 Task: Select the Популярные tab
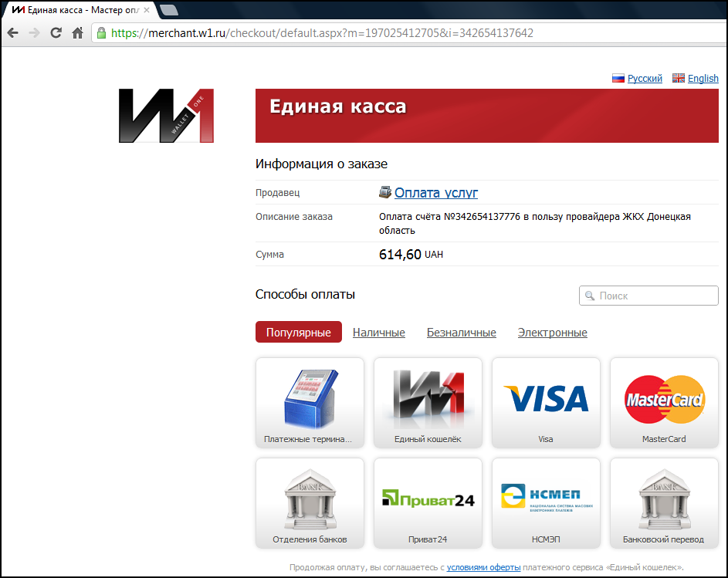point(299,333)
